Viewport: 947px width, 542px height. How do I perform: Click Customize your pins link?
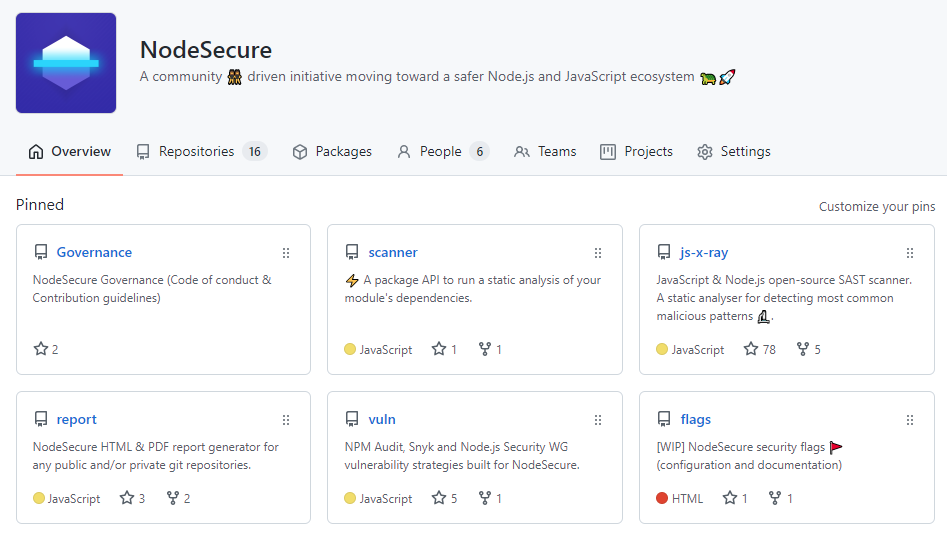(877, 207)
